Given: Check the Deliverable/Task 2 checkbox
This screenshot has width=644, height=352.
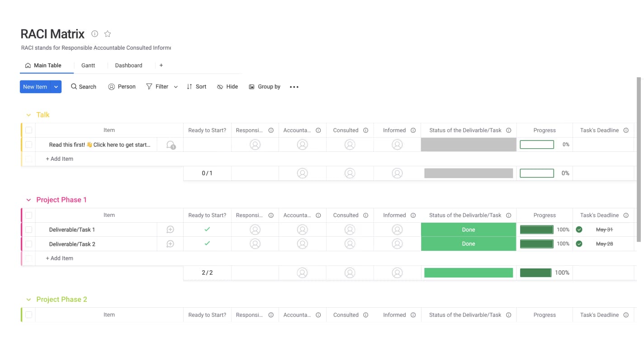Looking at the screenshot, I should [x=28, y=244].
